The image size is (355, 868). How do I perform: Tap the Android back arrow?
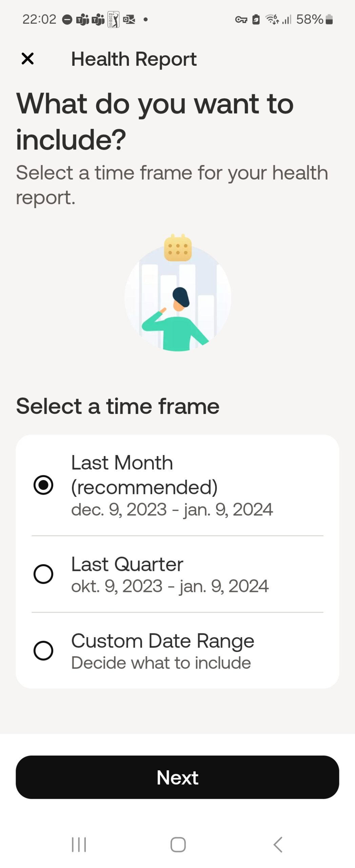click(x=278, y=844)
